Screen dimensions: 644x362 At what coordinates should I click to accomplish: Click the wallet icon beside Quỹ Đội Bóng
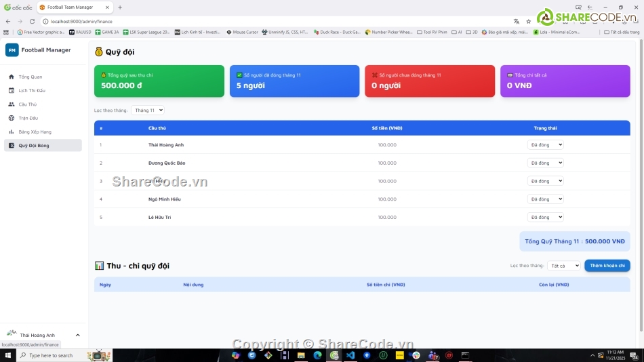12,146
